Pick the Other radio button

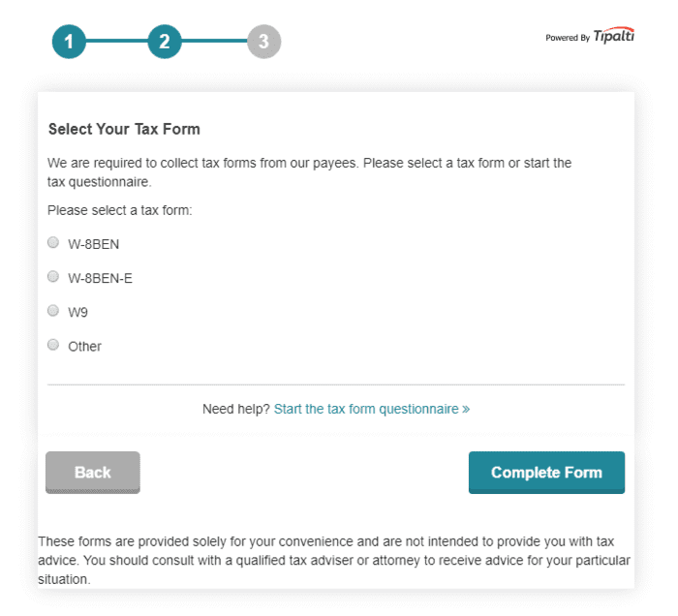click(x=53, y=345)
